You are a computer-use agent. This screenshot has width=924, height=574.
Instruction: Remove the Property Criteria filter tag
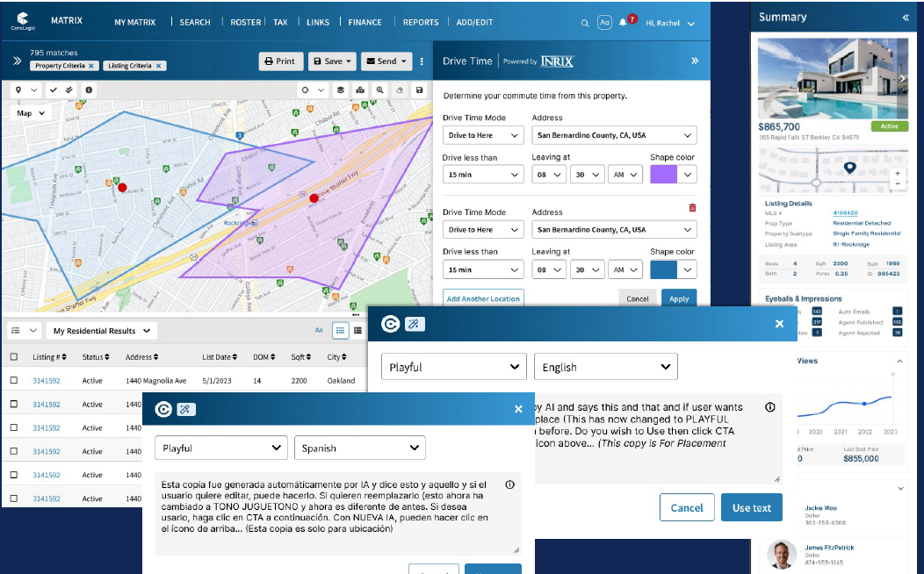coord(91,66)
